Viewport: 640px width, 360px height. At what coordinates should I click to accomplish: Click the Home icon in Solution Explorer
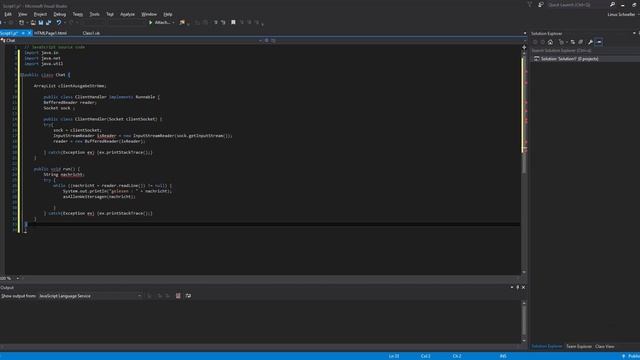(550, 42)
